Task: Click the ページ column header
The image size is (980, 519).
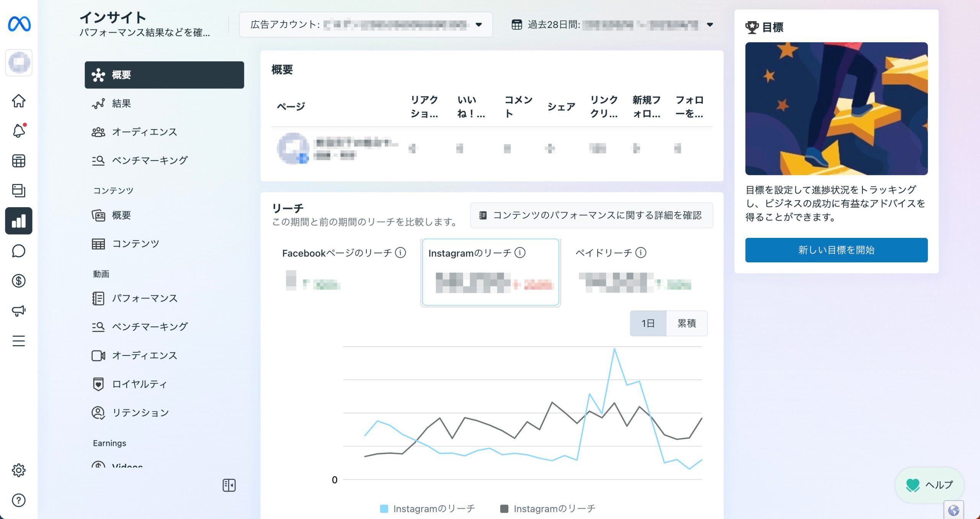Action: (x=291, y=106)
